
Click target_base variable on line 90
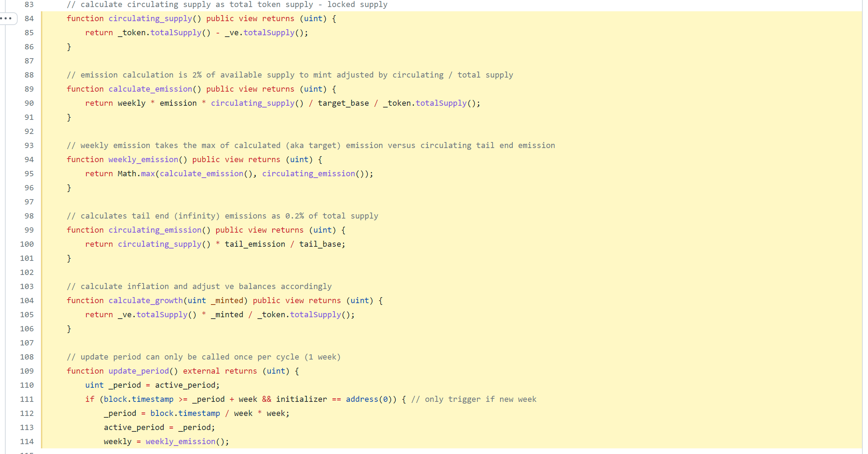(343, 103)
